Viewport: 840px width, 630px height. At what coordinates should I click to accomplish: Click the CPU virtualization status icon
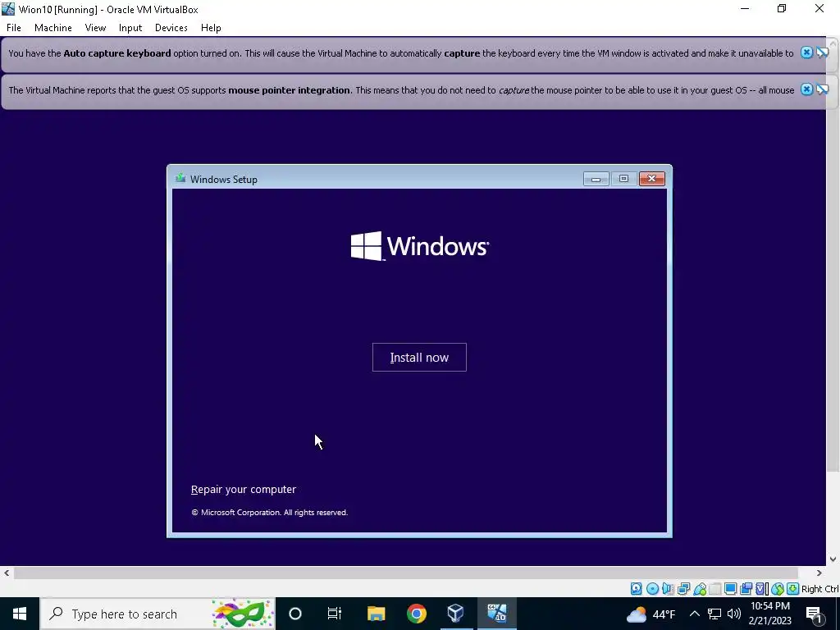(762, 589)
